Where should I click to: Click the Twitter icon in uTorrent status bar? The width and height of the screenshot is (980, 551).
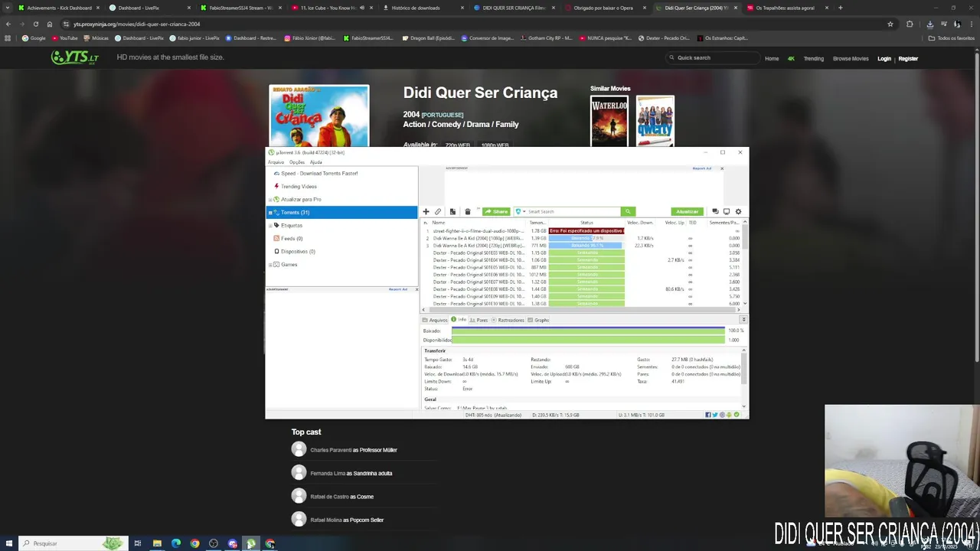(715, 415)
